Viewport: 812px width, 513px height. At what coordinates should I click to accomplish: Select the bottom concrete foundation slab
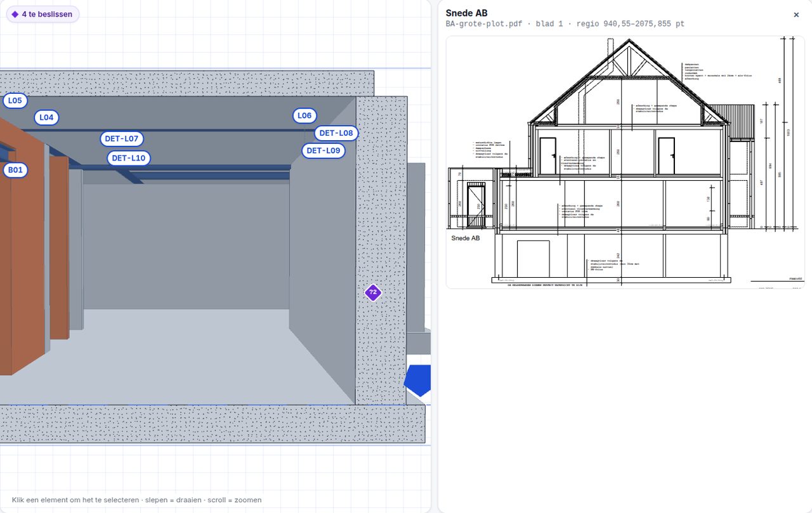coord(213,424)
